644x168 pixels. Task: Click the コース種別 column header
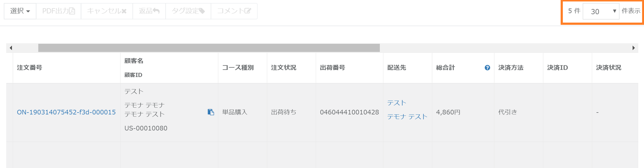(x=238, y=68)
